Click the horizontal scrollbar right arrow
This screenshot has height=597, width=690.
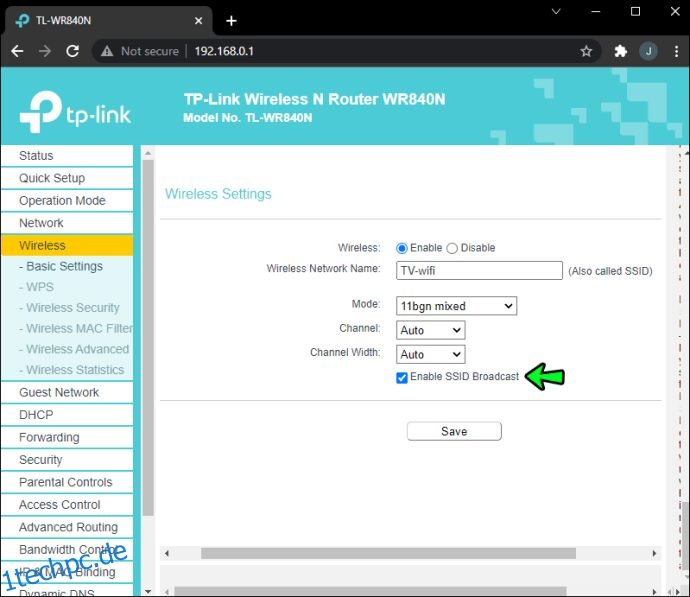[x=654, y=553]
